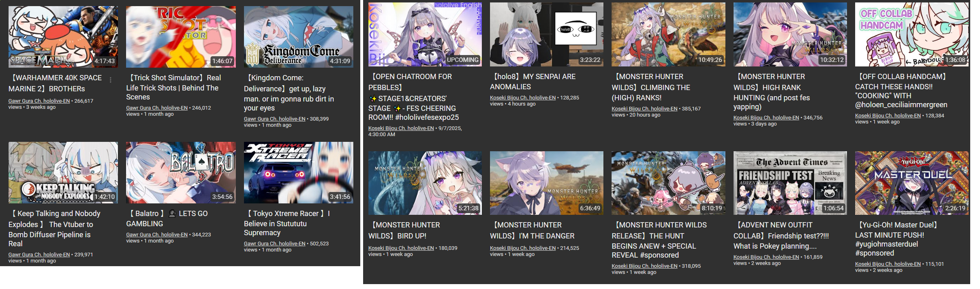Click the 4:17:43 duration badge

point(105,61)
